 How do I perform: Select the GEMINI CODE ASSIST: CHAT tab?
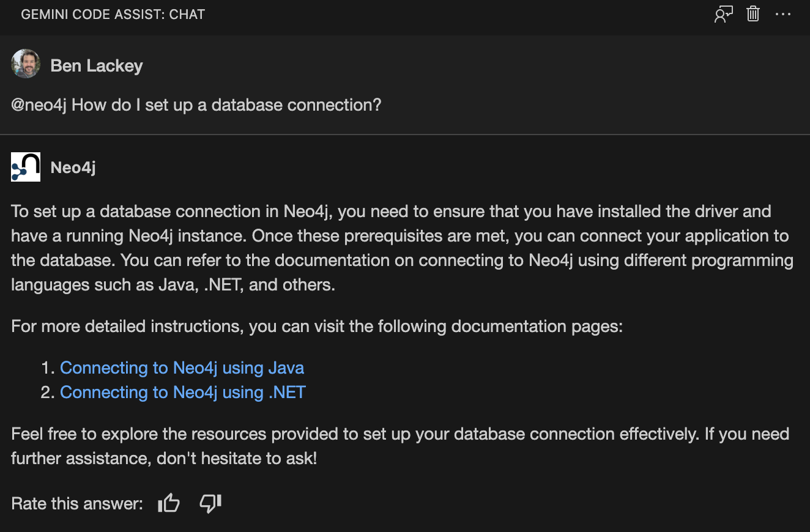click(113, 14)
